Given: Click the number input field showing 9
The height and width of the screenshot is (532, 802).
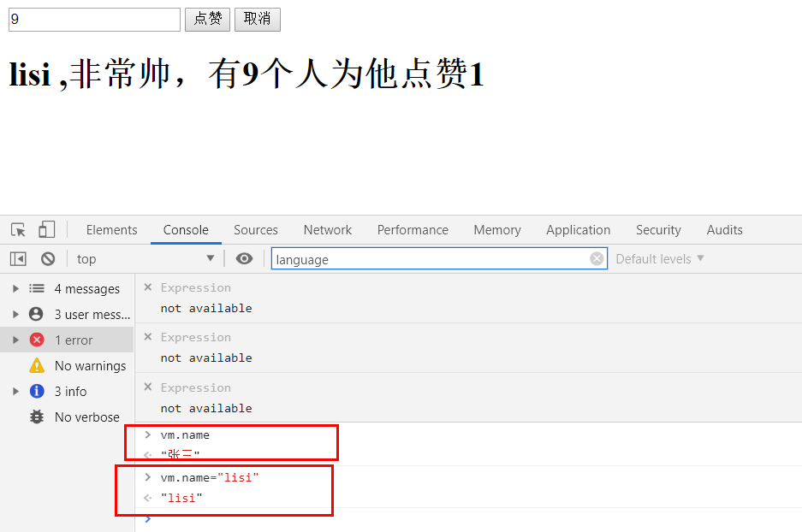Looking at the screenshot, I should coord(94,20).
